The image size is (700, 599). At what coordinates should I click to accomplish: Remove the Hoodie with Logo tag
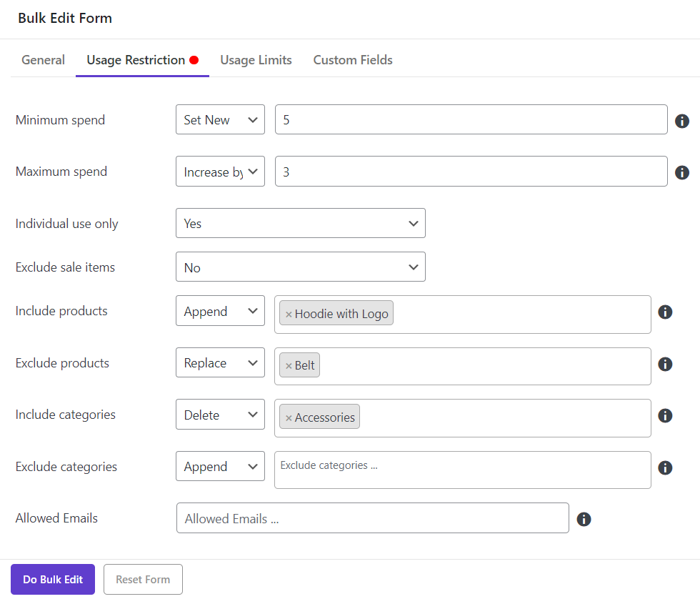pyautogui.click(x=289, y=315)
